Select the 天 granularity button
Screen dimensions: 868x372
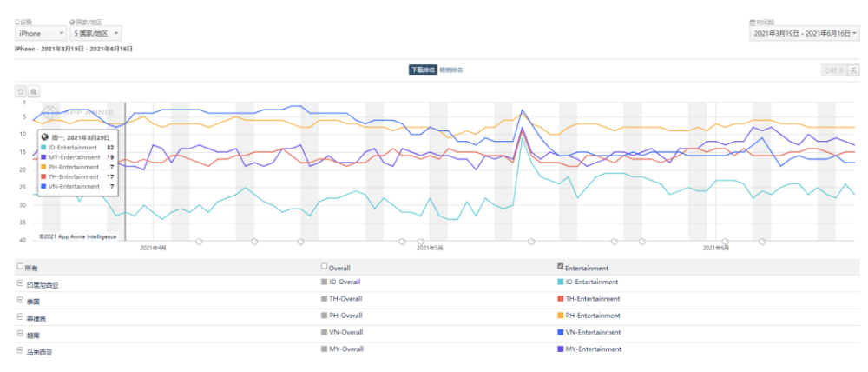pos(853,70)
